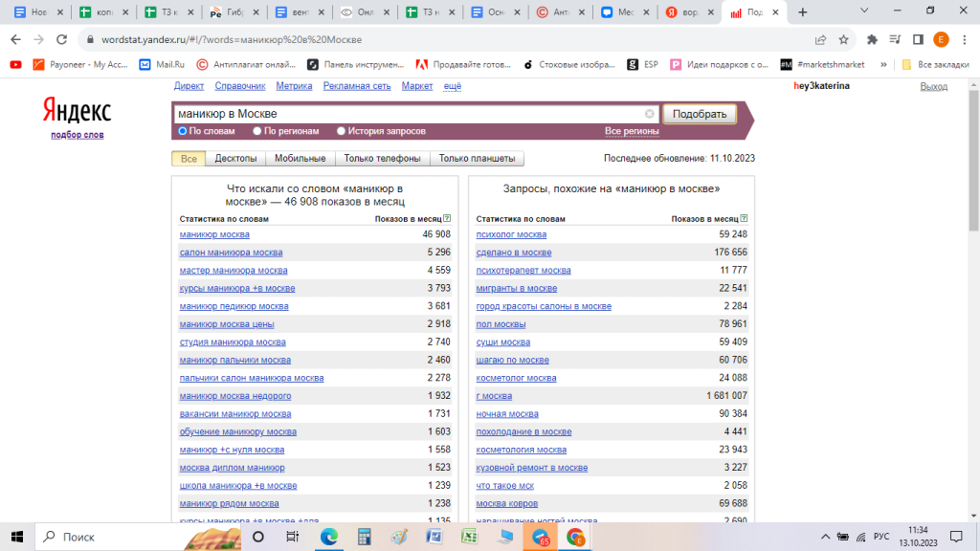Image resolution: width=980 pixels, height=551 pixels.
Task: Show hidden system tray icons
Action: [825, 537]
